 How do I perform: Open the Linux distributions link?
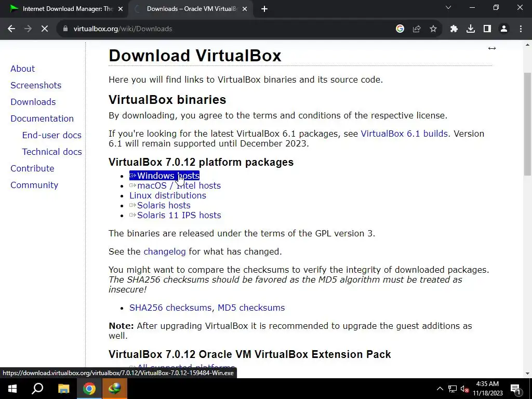coord(168,195)
